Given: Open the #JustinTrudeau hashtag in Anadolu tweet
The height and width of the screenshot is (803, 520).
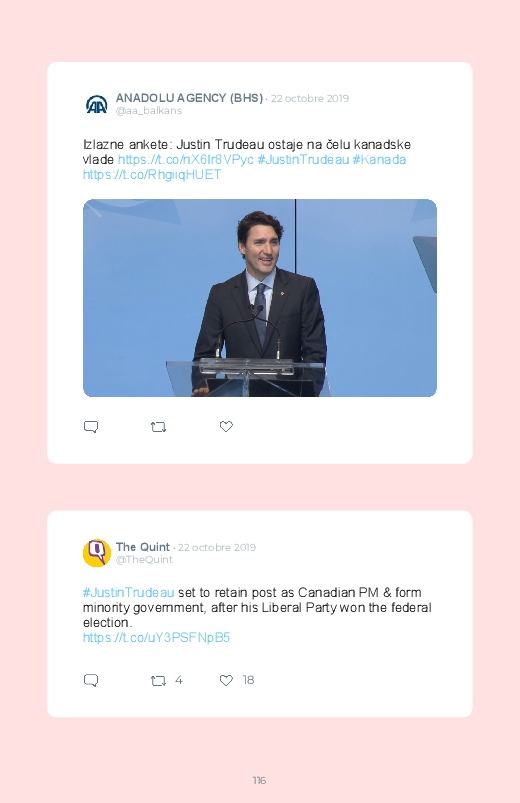Looking at the screenshot, I should click(x=303, y=160).
